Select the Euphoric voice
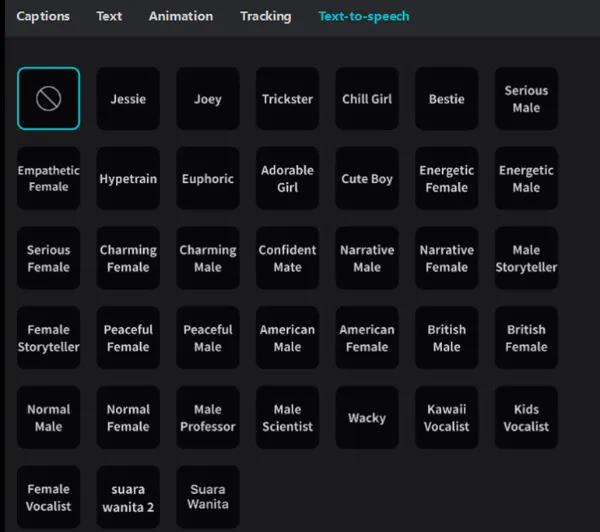 [208, 178]
